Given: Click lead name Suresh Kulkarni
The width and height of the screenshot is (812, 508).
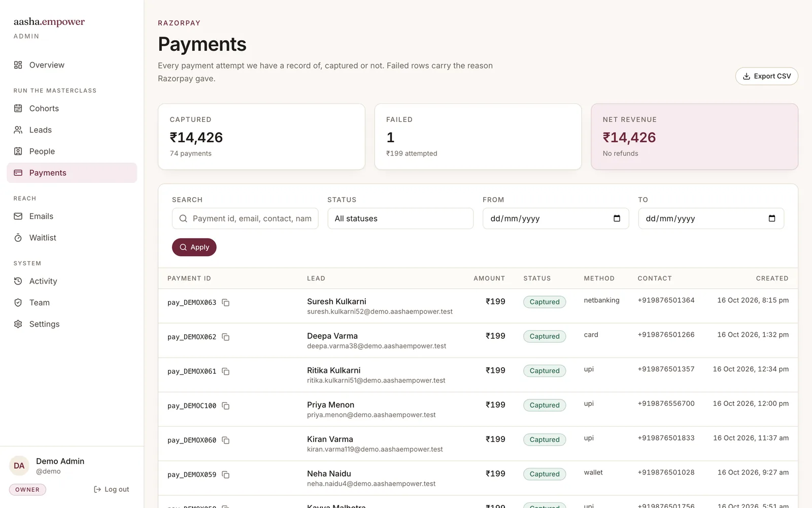Looking at the screenshot, I should coord(336,302).
